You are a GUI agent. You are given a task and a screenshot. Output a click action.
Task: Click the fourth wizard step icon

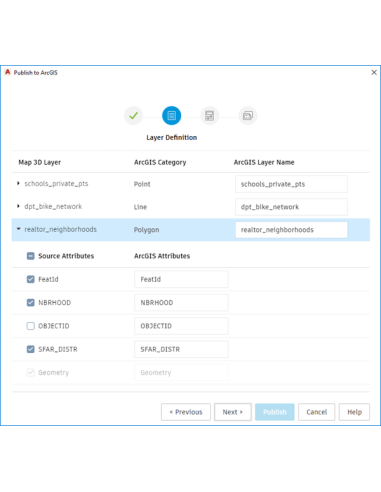pyautogui.click(x=248, y=116)
